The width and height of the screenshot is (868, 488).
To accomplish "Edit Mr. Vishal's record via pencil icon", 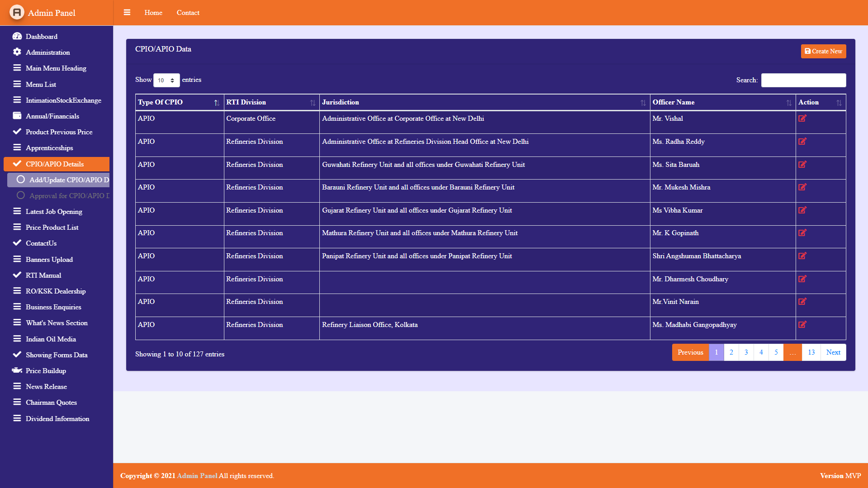I will [x=803, y=118].
